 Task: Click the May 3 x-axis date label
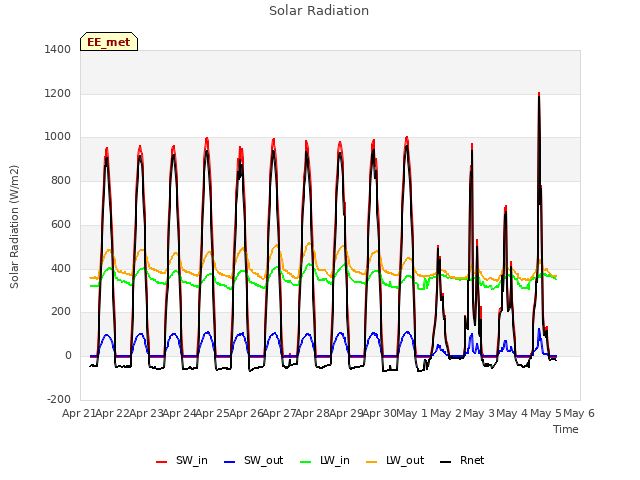pyautogui.click(x=479, y=413)
